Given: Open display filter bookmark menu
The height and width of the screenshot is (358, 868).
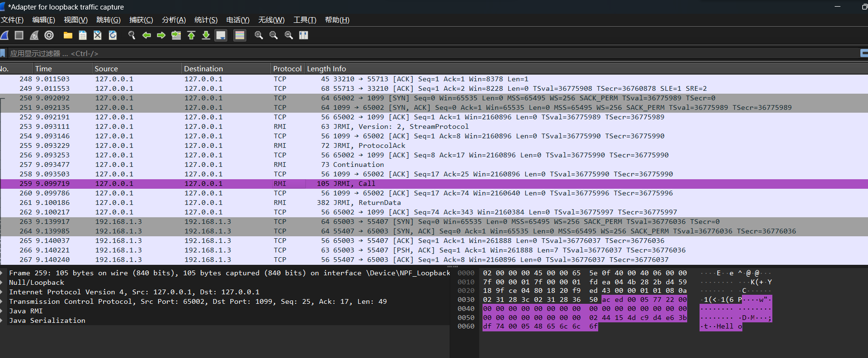Looking at the screenshot, I should [x=3, y=53].
